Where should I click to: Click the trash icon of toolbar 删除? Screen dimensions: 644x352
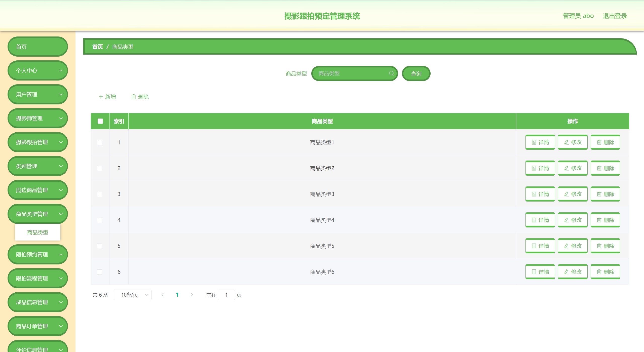click(x=134, y=97)
